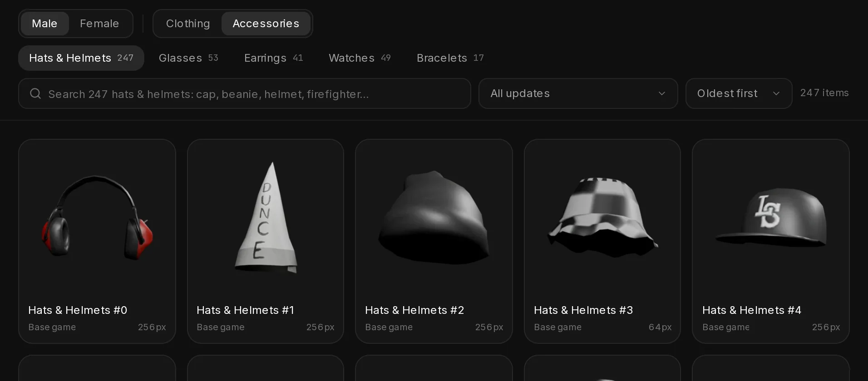Switch to Female gender option
Screen dimensions: 868x381
coord(99,24)
